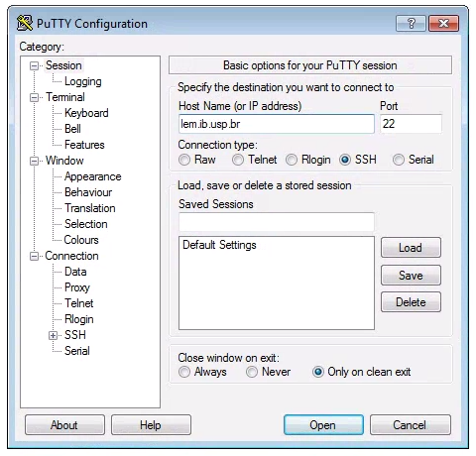Click the PuTTY icon in title bar

[x=24, y=23]
